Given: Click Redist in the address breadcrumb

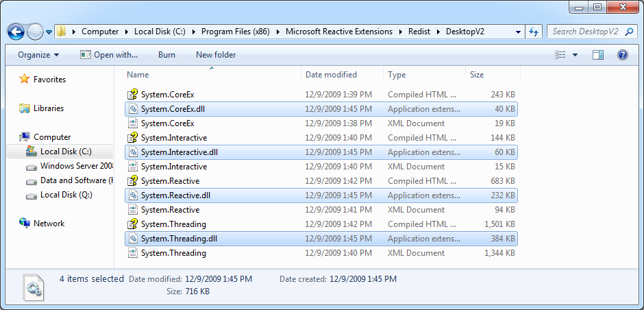Looking at the screenshot, I should pos(419,32).
